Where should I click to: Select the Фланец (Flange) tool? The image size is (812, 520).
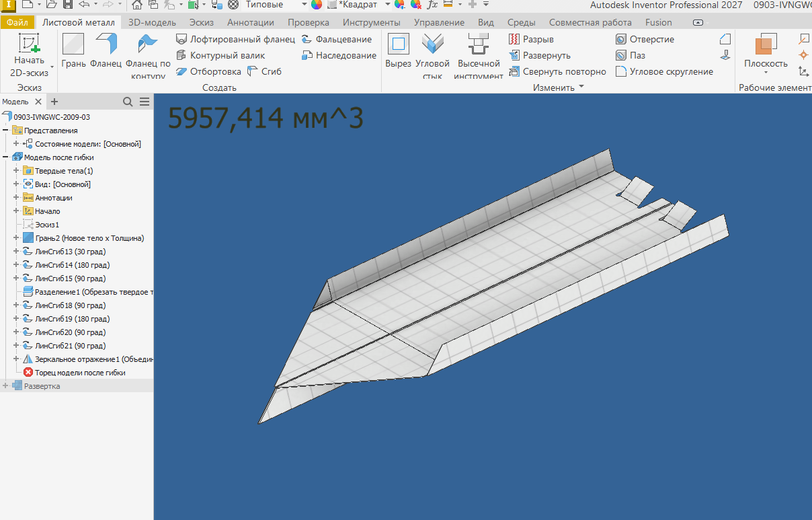(x=106, y=51)
